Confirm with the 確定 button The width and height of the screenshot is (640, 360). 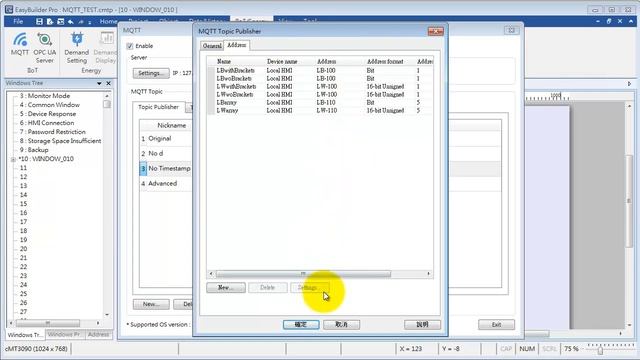[x=301, y=324]
